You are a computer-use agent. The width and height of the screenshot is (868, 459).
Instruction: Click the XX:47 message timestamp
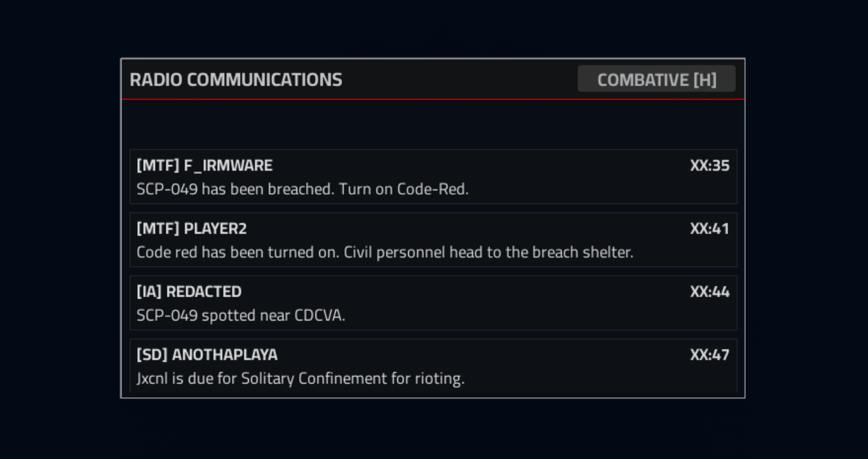coord(709,354)
